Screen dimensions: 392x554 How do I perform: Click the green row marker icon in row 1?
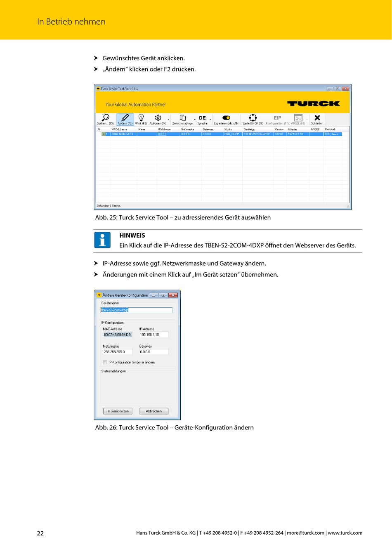pos(104,134)
